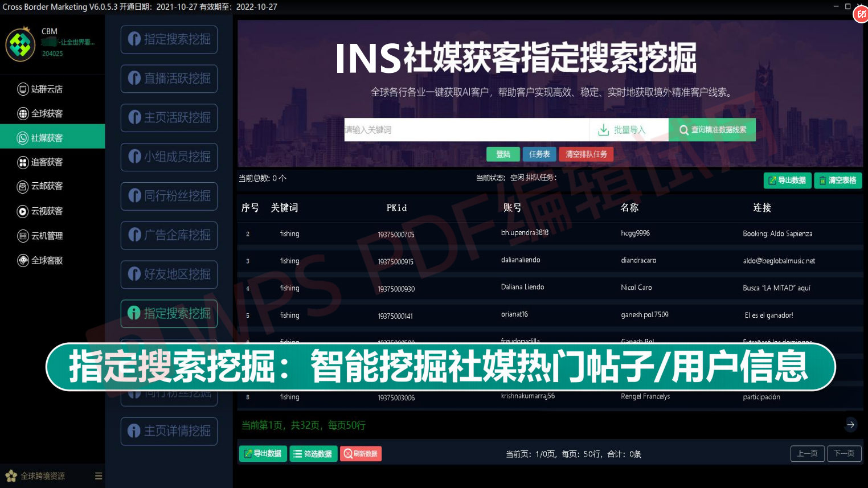This screenshot has height=488, width=868.
Task: Click the 筛选数据 filter button
Action: (x=313, y=454)
